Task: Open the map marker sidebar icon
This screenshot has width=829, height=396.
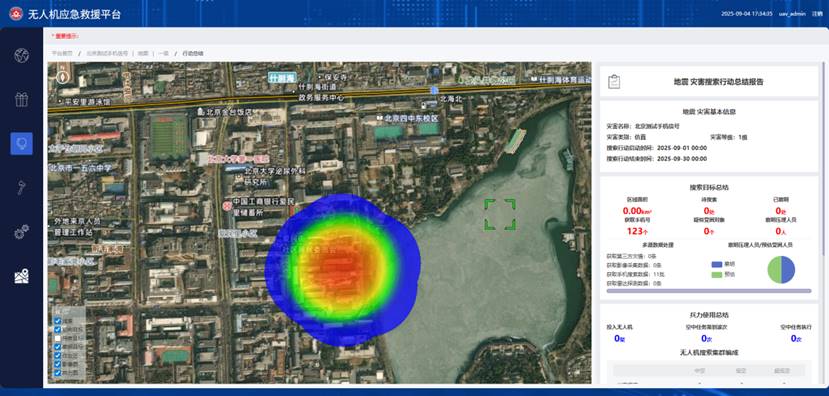Action: tap(22, 276)
